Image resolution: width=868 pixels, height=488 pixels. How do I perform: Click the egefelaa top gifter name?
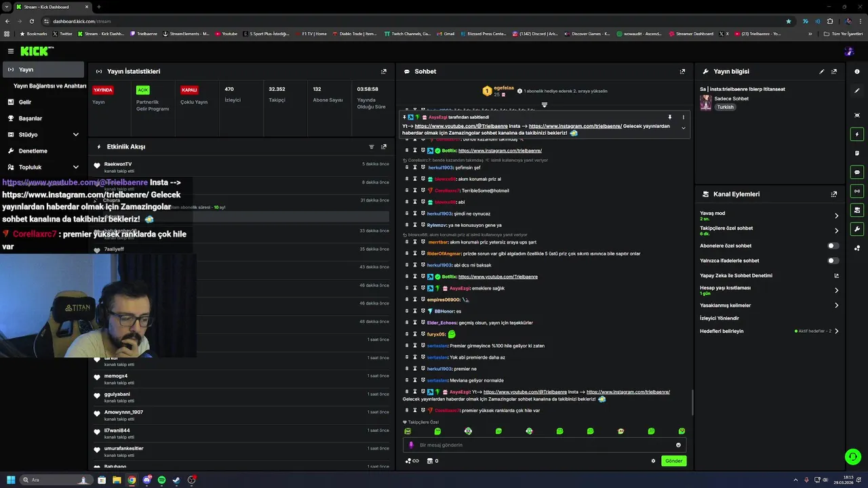click(x=504, y=87)
